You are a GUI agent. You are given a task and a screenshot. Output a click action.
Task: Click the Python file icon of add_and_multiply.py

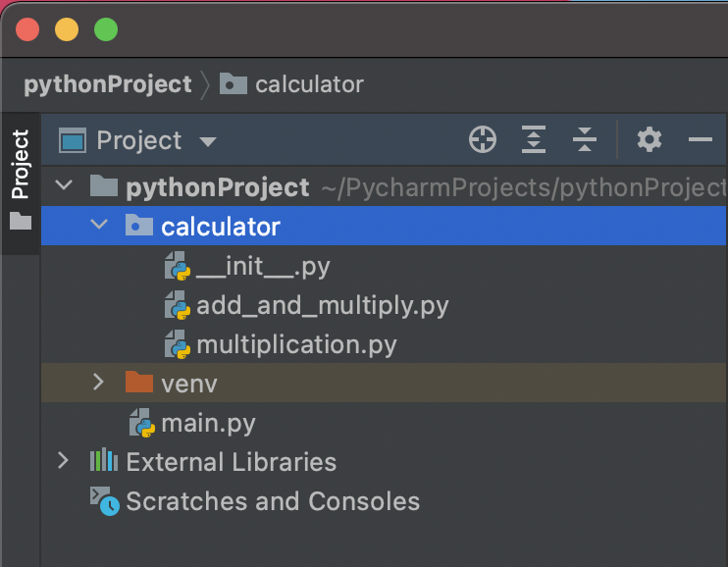(177, 305)
